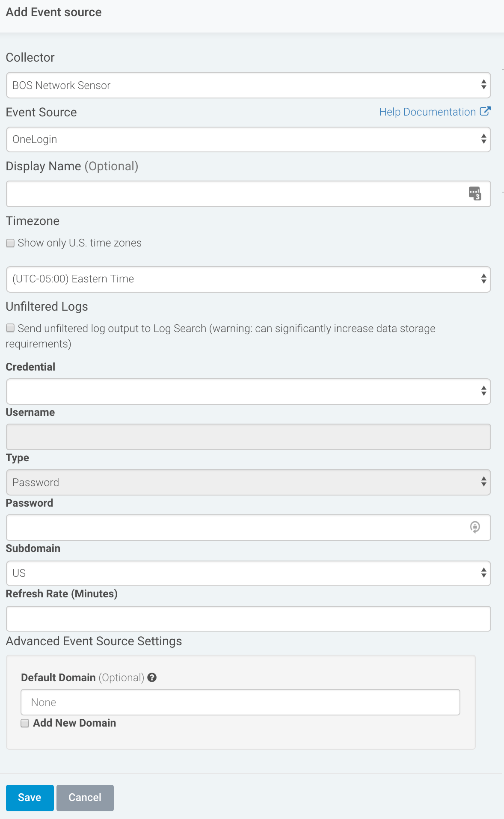504x819 pixels.
Task: Click the Default Domain help question icon
Action: pos(152,677)
